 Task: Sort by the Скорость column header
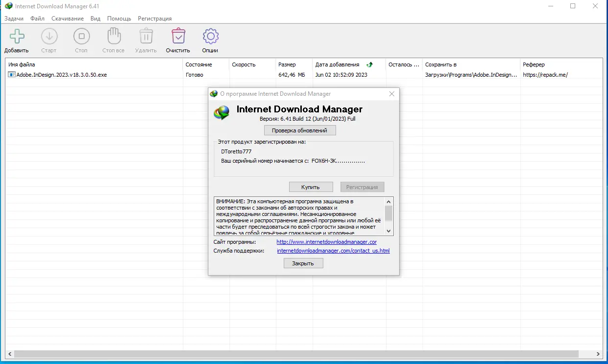[x=252, y=64]
